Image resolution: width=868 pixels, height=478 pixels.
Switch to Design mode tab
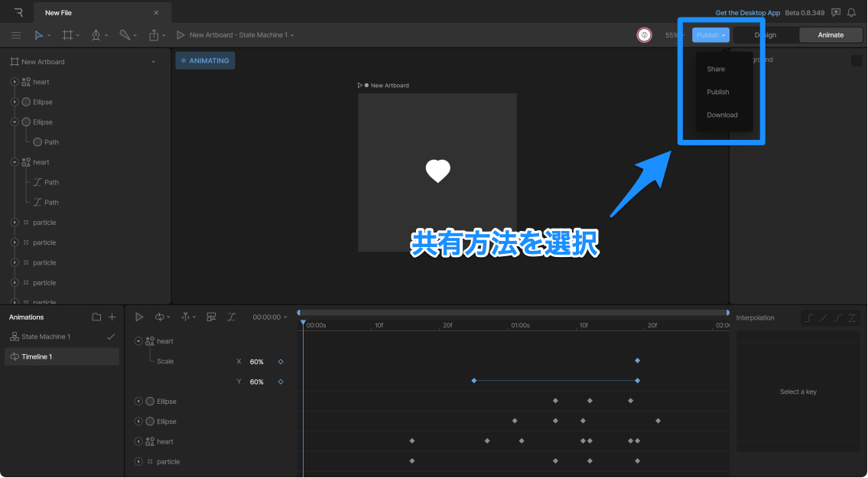pyautogui.click(x=764, y=34)
